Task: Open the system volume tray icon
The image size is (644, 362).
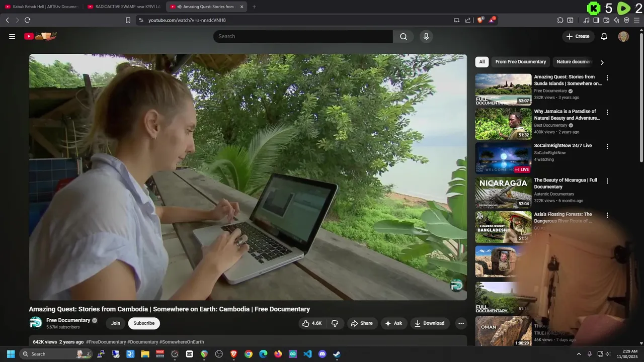Action: click(608, 354)
